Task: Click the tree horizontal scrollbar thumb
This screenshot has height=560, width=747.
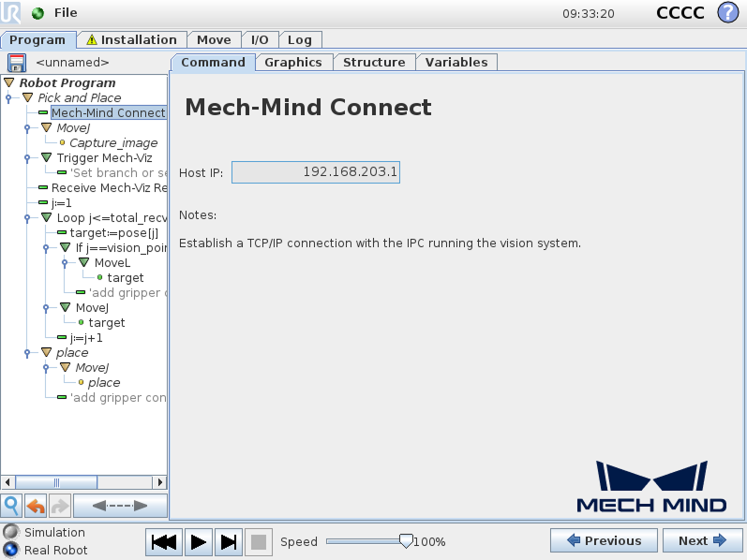Action: tap(56, 482)
